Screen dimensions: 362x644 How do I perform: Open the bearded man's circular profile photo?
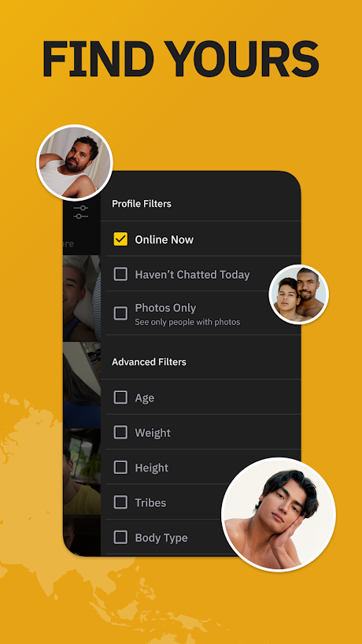pos(75,163)
